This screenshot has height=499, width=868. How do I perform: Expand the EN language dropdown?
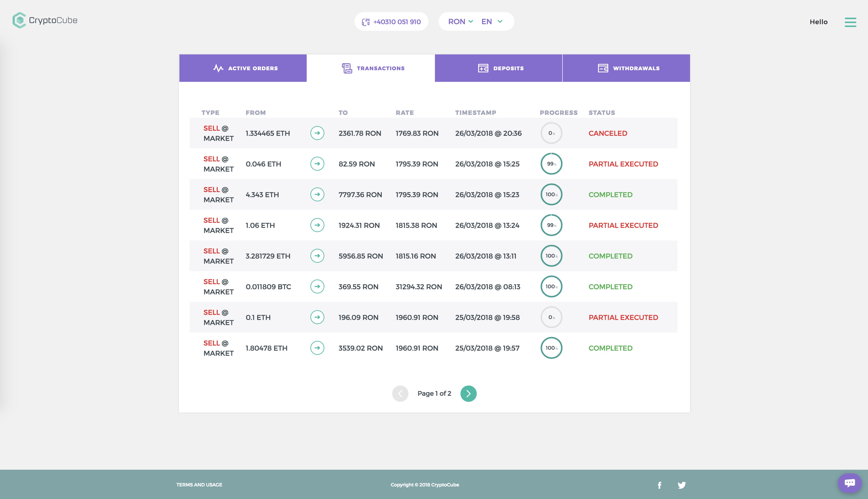click(492, 21)
